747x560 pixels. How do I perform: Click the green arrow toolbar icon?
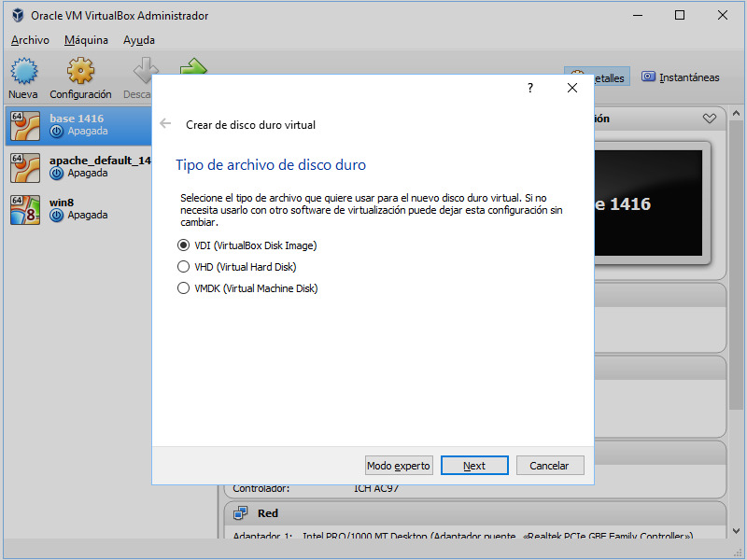tap(193, 66)
